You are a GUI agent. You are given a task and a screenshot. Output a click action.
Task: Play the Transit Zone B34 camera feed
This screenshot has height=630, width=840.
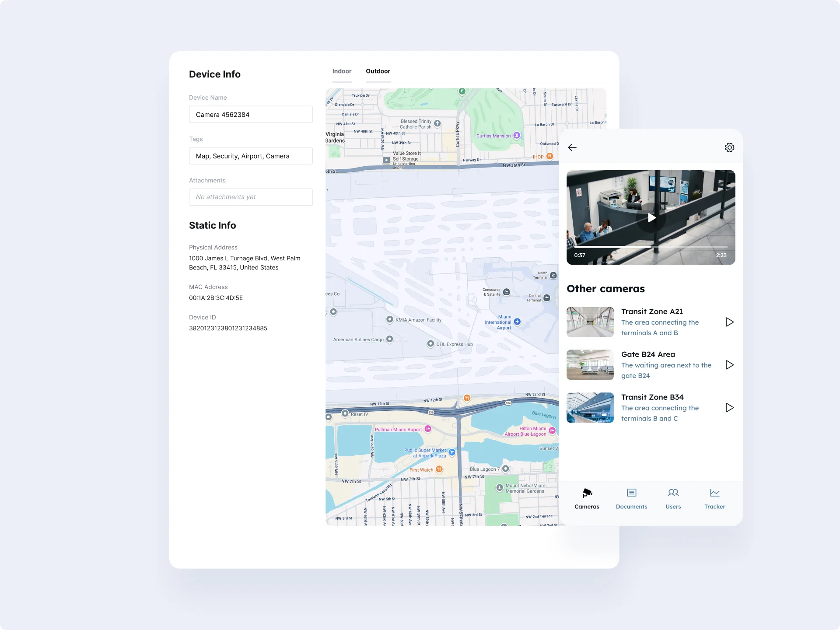pyautogui.click(x=729, y=407)
